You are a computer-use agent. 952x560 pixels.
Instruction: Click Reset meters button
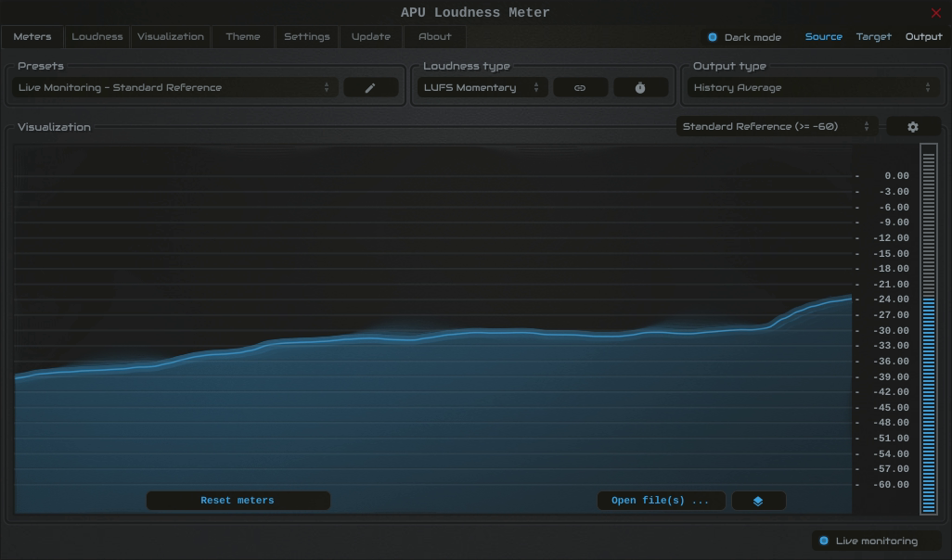pyautogui.click(x=238, y=501)
